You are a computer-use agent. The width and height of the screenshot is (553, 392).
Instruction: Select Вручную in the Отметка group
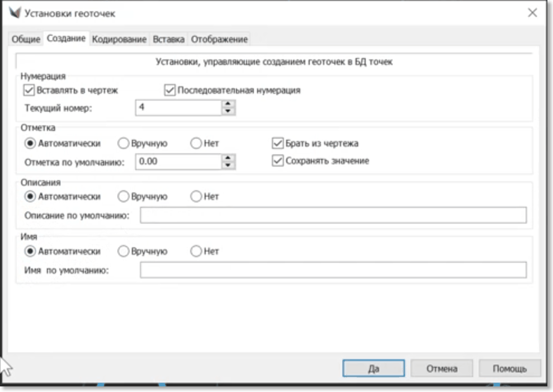point(123,143)
